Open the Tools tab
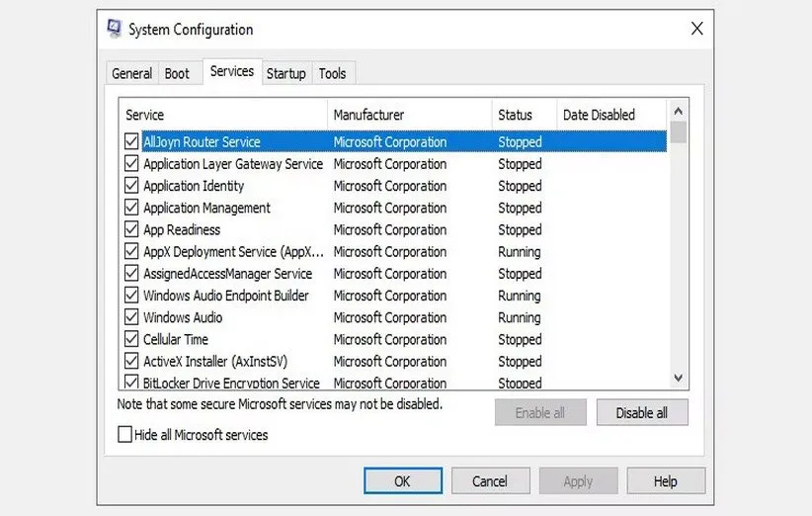812x516 pixels. tap(332, 74)
